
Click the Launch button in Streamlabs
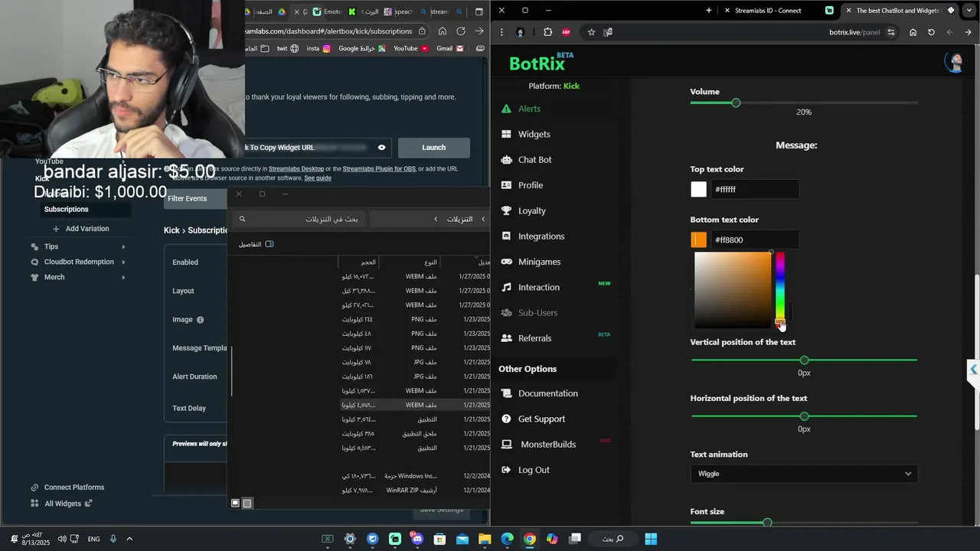click(x=433, y=148)
